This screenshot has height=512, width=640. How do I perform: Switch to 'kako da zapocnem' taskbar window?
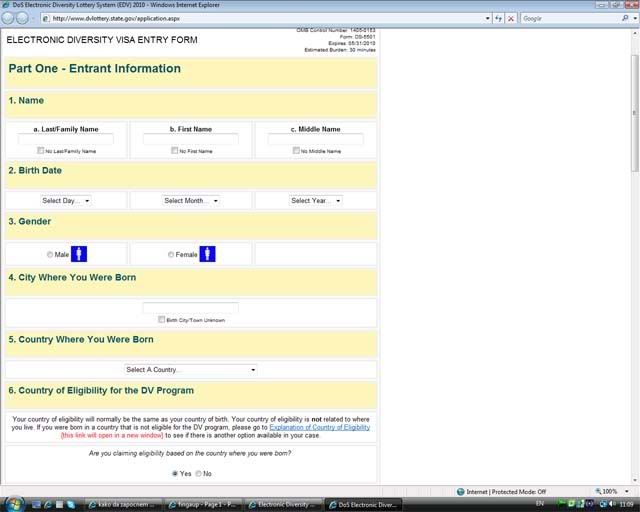[x=120, y=505]
